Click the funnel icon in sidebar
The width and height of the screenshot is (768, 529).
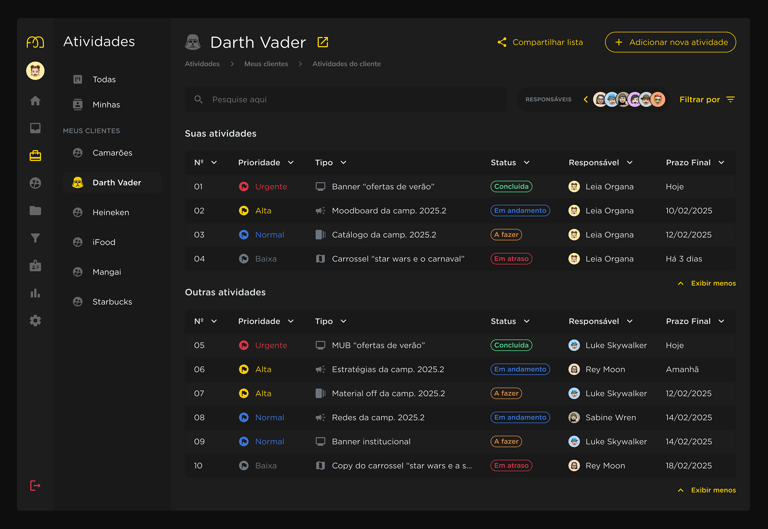35,238
